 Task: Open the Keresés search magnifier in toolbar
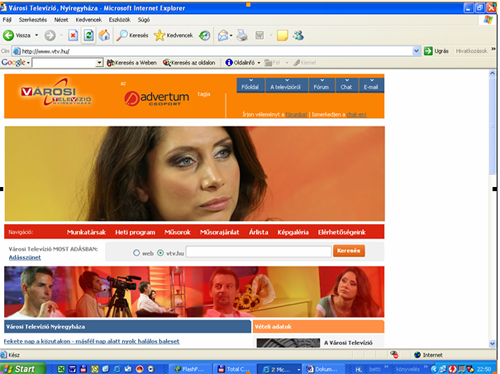coord(132,35)
